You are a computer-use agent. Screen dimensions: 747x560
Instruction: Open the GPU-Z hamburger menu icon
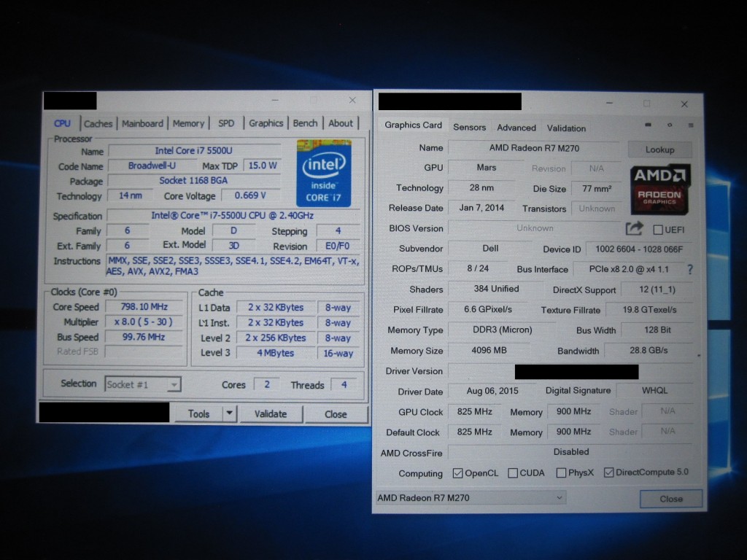tap(691, 125)
